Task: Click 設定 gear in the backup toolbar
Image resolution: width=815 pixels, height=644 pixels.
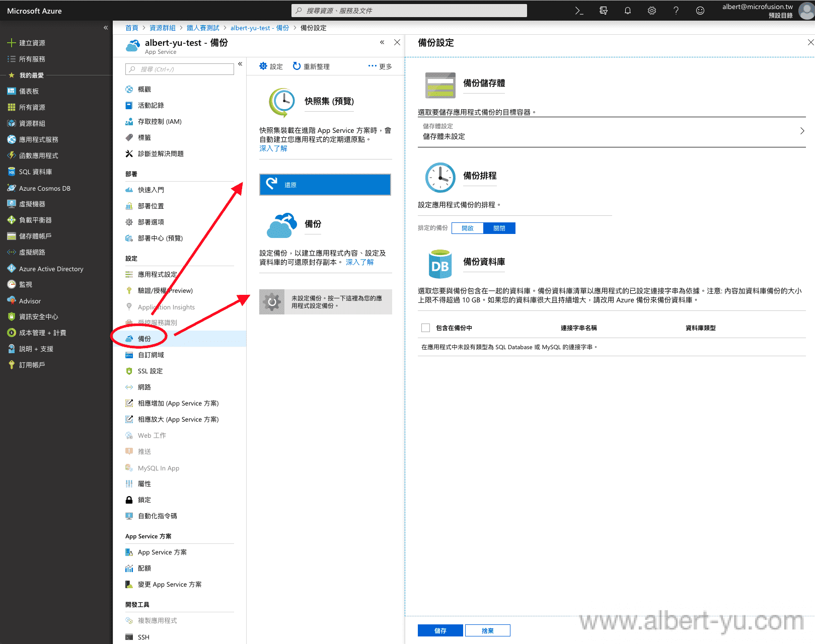Action: (x=271, y=66)
